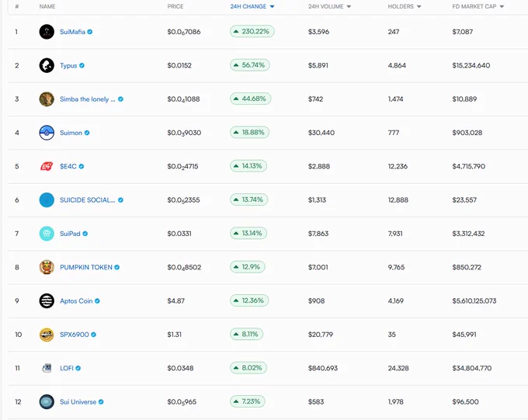This screenshot has width=528, height=420.
Task: Click verified badge next to LOFI
Action: (78, 368)
